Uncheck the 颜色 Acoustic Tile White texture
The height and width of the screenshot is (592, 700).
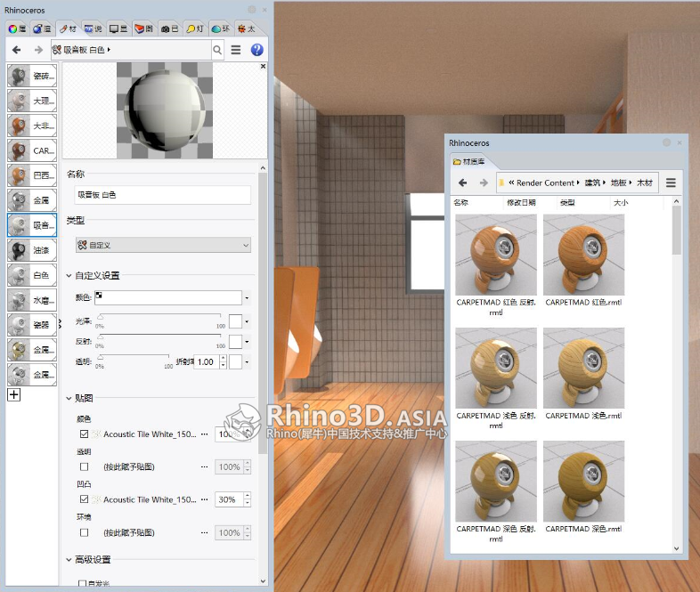[84, 434]
